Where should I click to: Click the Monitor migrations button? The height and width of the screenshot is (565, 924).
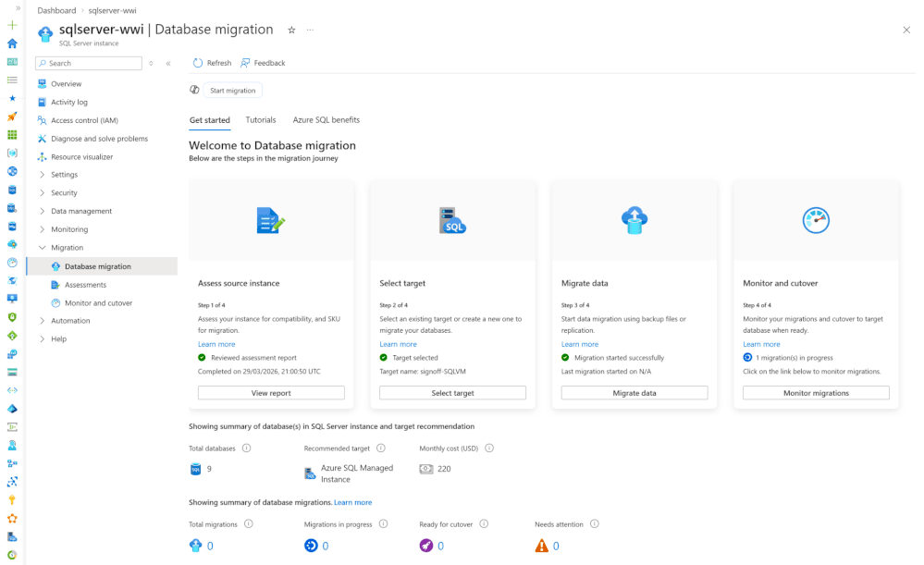(816, 393)
